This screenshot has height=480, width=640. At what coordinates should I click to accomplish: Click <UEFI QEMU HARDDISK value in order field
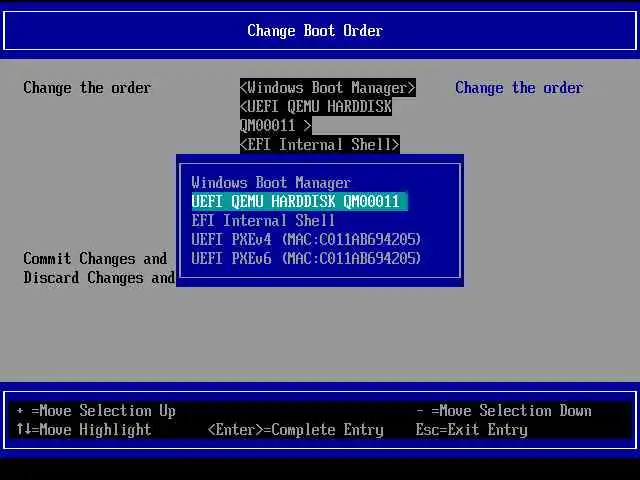click(316, 107)
